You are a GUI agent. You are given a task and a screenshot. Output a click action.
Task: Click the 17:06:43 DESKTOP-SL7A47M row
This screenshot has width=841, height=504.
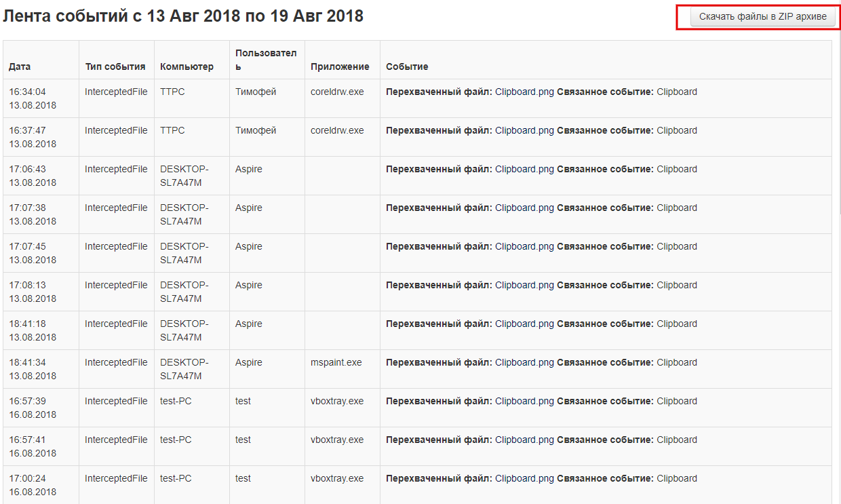point(417,176)
